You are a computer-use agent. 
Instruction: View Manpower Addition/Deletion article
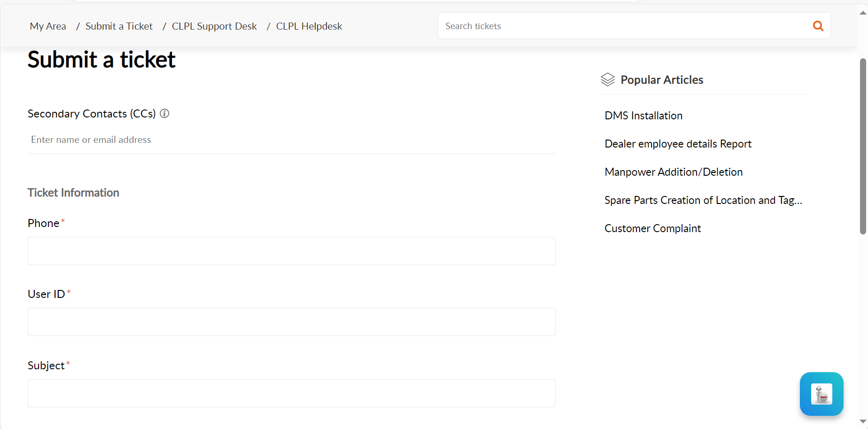tap(674, 172)
